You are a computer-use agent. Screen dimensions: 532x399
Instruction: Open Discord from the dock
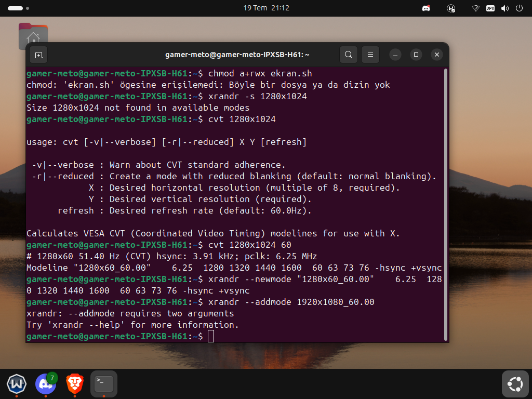tap(46, 384)
